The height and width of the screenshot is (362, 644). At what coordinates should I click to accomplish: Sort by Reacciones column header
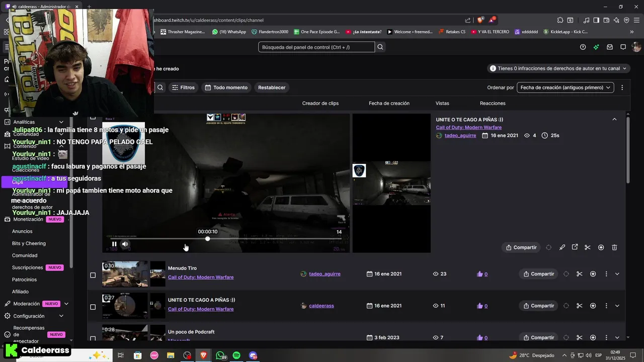click(493, 103)
